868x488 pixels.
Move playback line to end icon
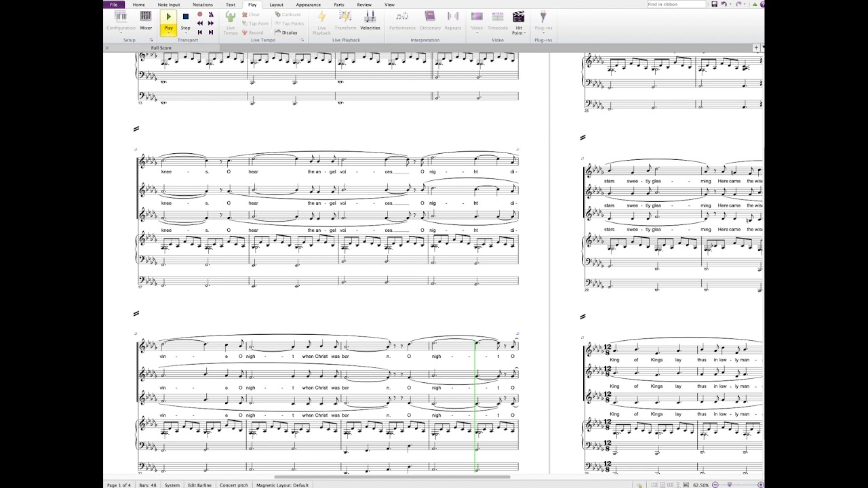(x=211, y=32)
